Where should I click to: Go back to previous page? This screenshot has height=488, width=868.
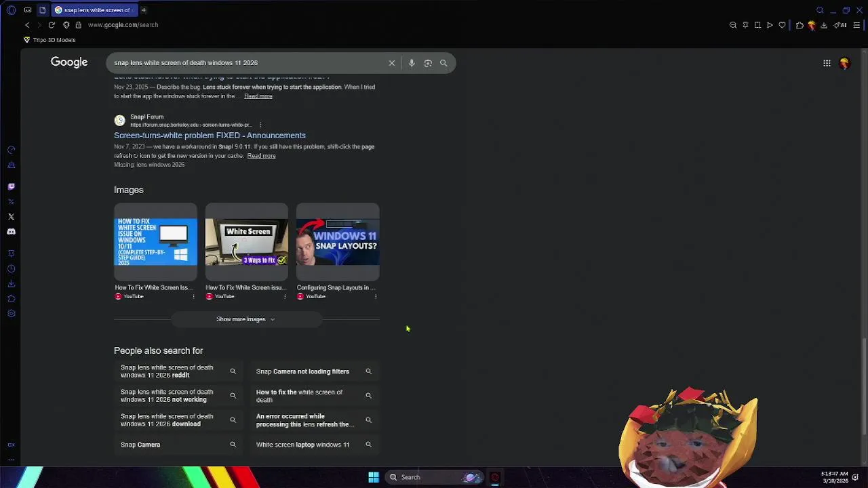pyautogui.click(x=27, y=25)
